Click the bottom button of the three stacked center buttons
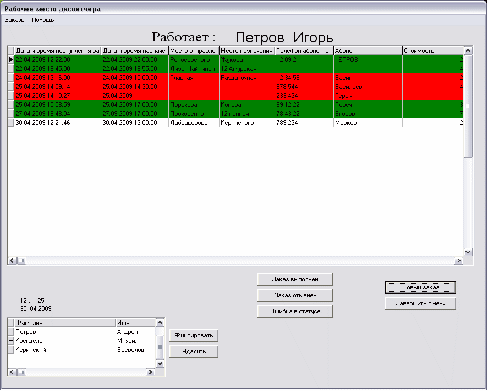Viewport: 488px width, 391px height. (295, 311)
